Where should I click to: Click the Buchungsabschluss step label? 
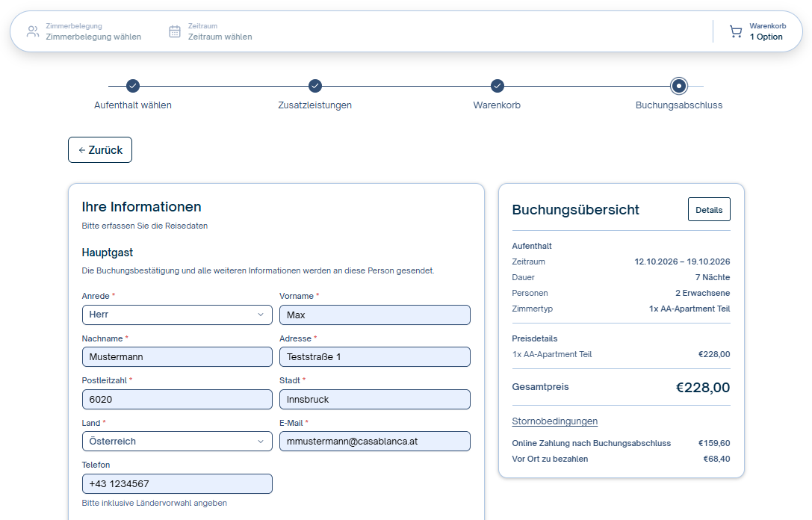(679, 105)
